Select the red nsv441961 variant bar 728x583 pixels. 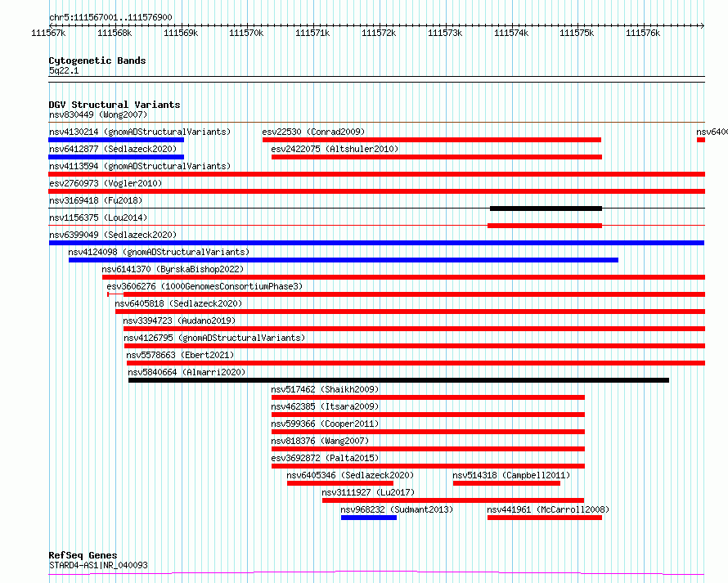(x=545, y=518)
